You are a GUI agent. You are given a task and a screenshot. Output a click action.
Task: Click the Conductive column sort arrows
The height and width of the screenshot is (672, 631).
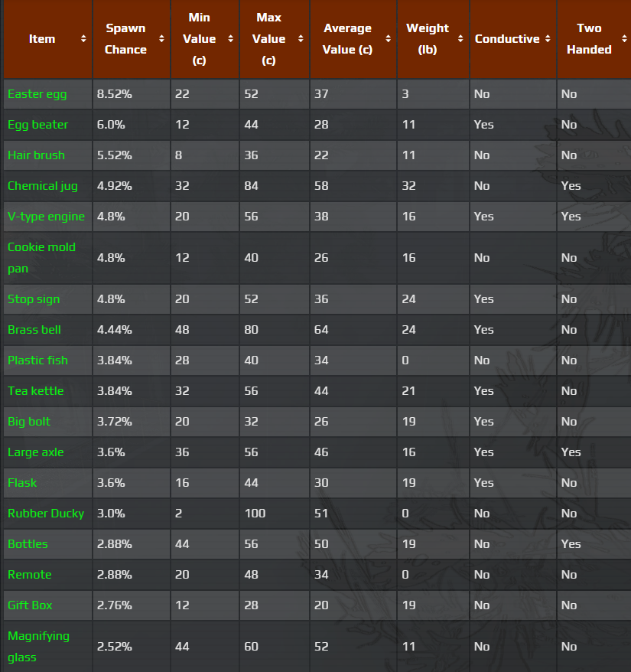tap(548, 39)
